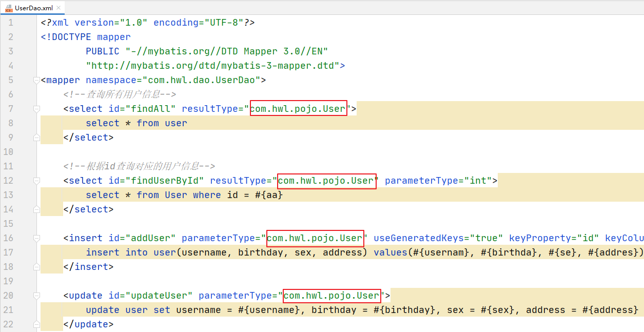Click the version="1.0" attribute on line 1
Image resolution: width=644 pixels, height=332 pixels.
click(111, 23)
